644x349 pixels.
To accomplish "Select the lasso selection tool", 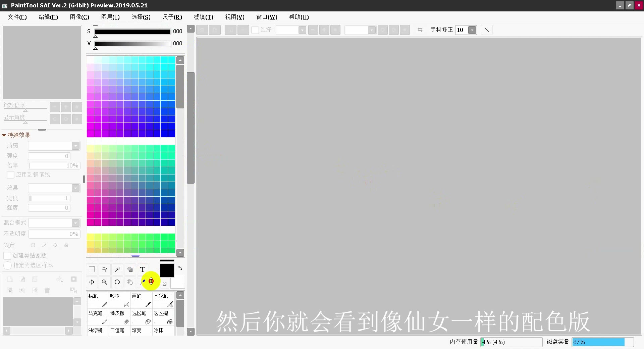I will (105, 269).
